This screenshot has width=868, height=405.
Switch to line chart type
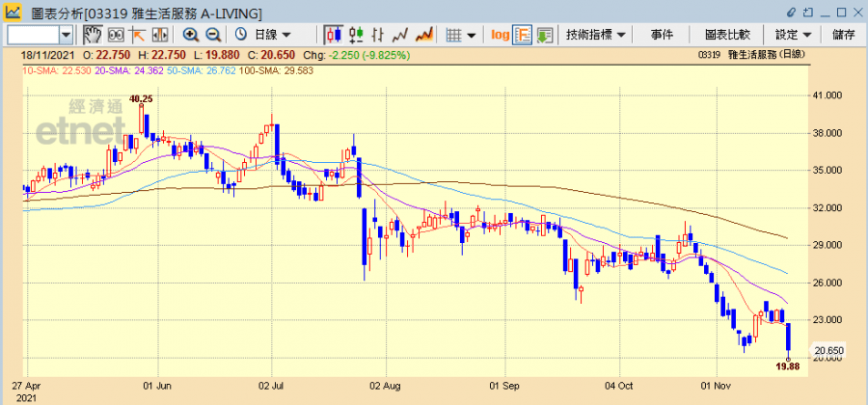coord(398,35)
